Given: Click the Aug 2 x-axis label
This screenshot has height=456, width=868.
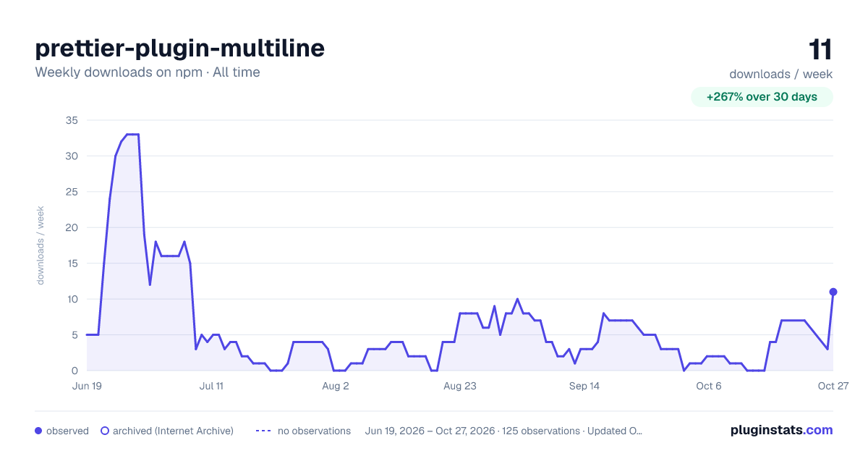Looking at the screenshot, I should point(336,386).
